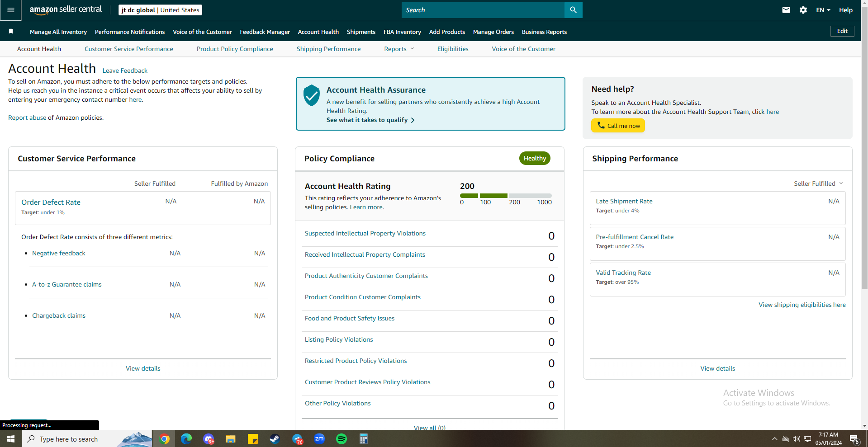Open the hamburger navigation menu

pyautogui.click(x=11, y=10)
